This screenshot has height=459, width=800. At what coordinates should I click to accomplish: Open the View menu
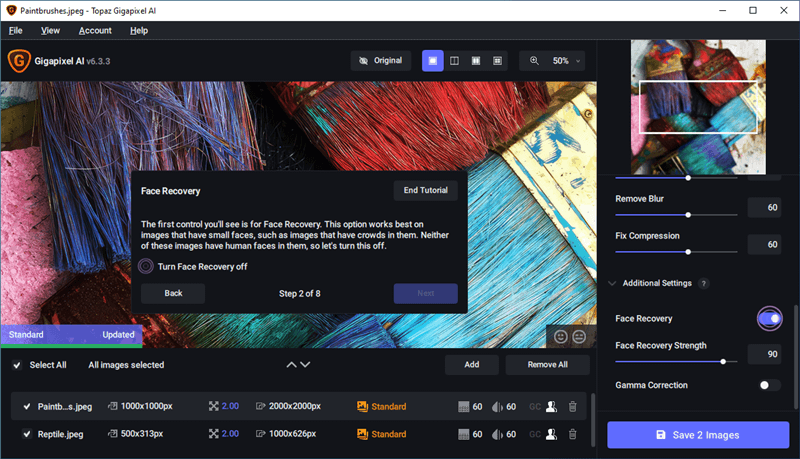coord(50,31)
